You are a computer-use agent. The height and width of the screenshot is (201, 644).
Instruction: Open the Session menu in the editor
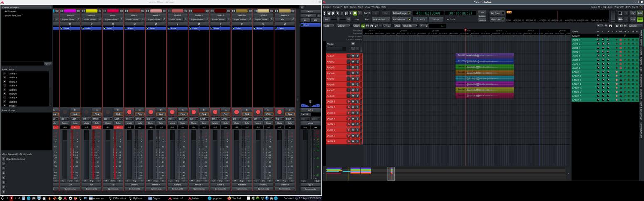pyautogui.click(x=327, y=7)
